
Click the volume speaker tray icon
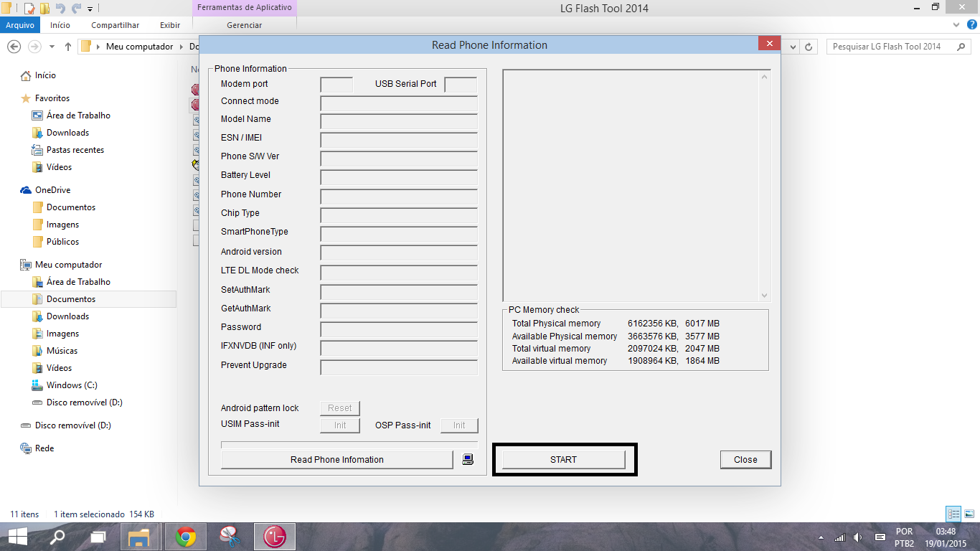[859, 537]
